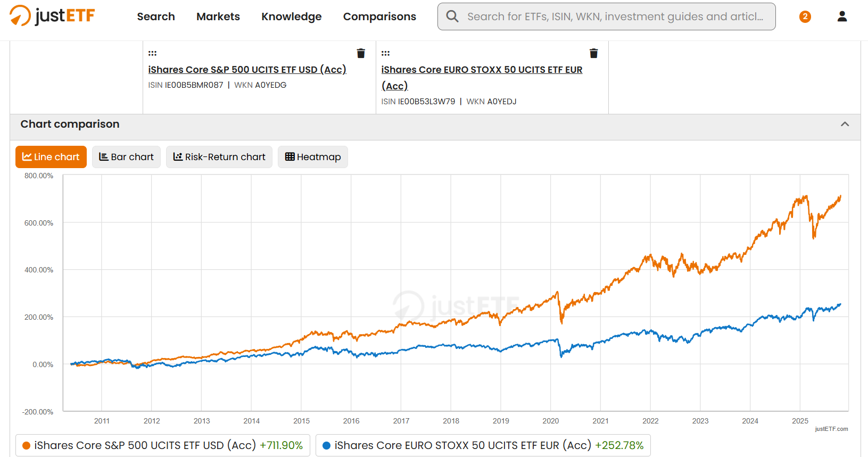Open the justETF logo home link
868x457 pixels.
point(52,15)
